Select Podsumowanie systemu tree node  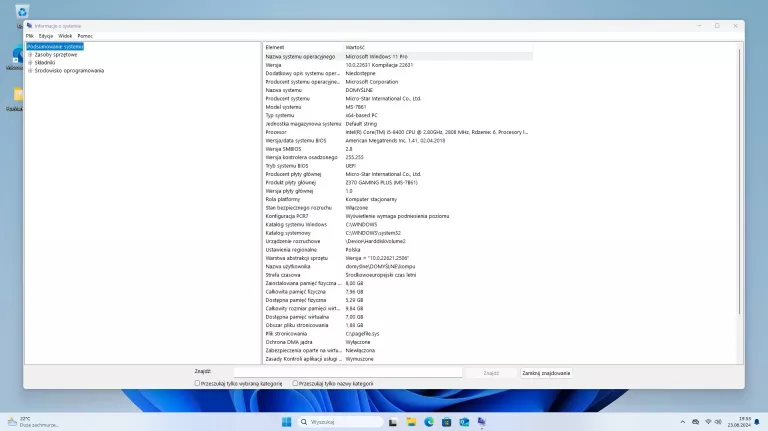pyautogui.click(x=55, y=47)
